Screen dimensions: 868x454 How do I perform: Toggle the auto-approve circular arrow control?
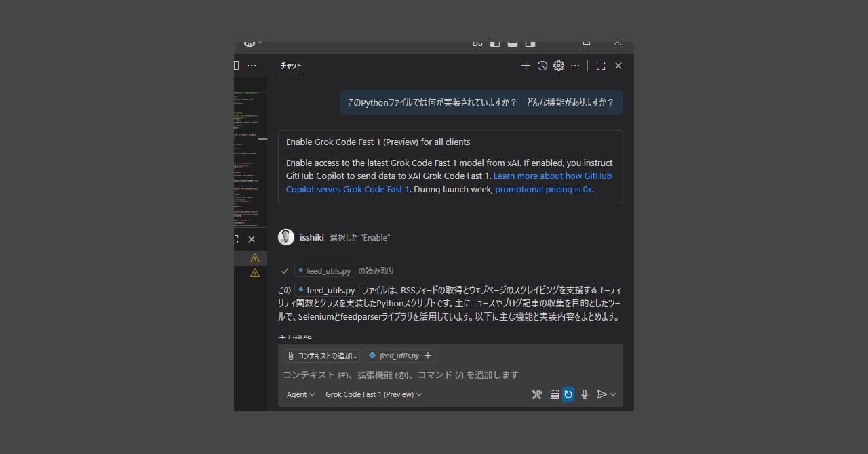568,394
